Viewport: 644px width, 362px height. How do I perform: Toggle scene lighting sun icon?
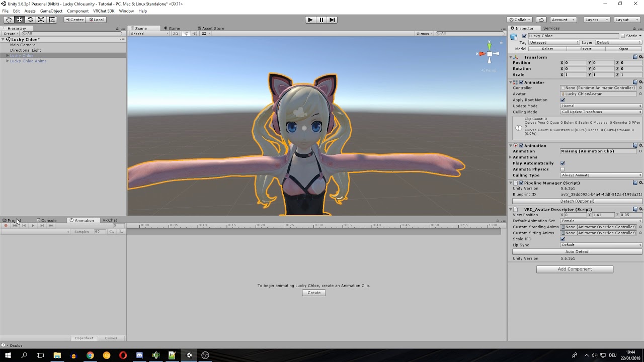186,34
